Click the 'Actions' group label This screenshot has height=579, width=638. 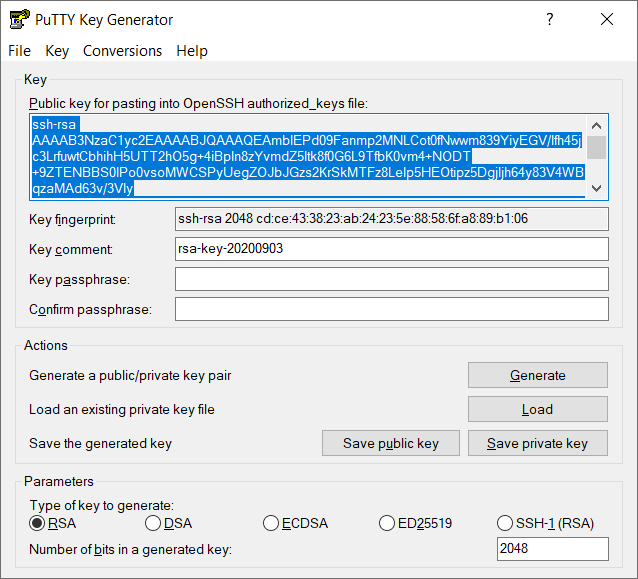46,345
